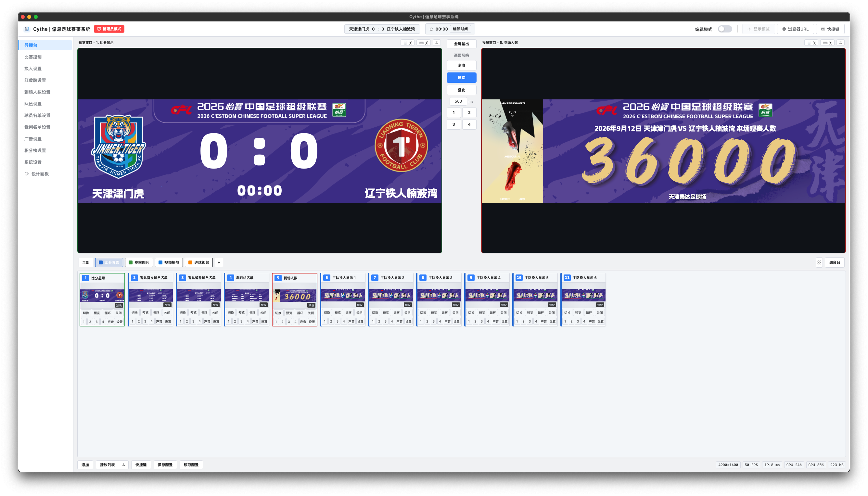Click 保存配置 button
The height and width of the screenshot is (496, 868).
tap(165, 465)
